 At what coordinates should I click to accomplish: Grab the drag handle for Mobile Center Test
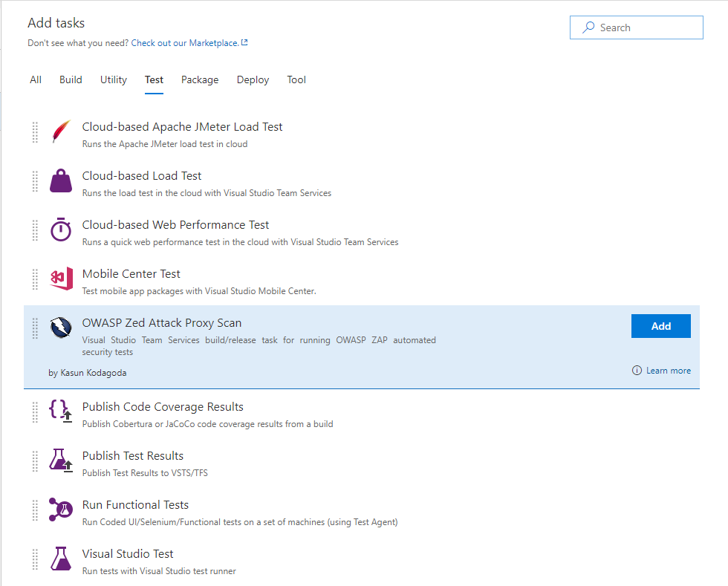(x=35, y=279)
